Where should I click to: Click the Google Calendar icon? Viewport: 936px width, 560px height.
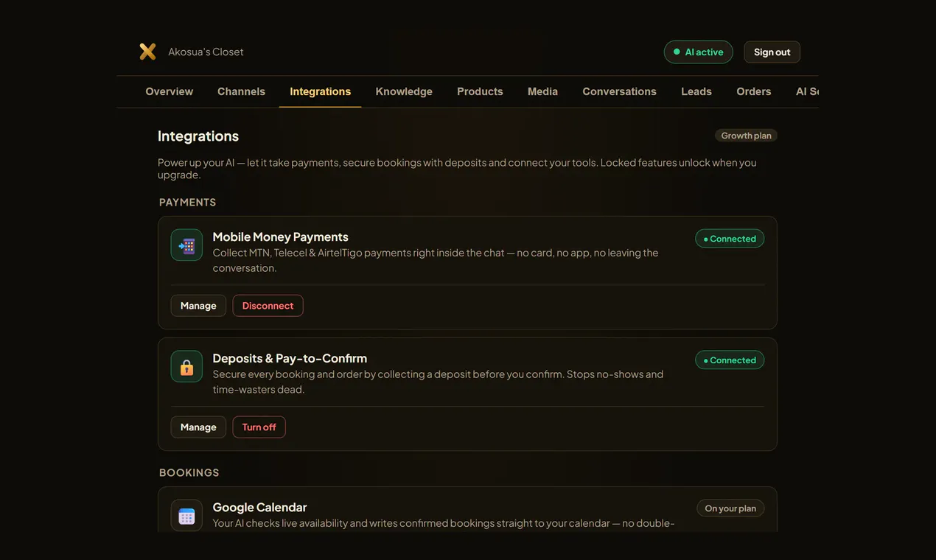186,516
